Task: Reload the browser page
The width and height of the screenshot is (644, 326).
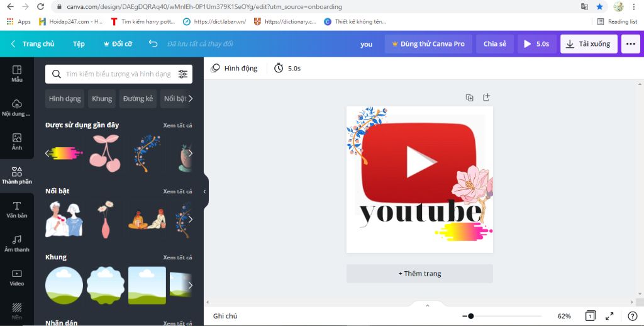Action: (40, 6)
